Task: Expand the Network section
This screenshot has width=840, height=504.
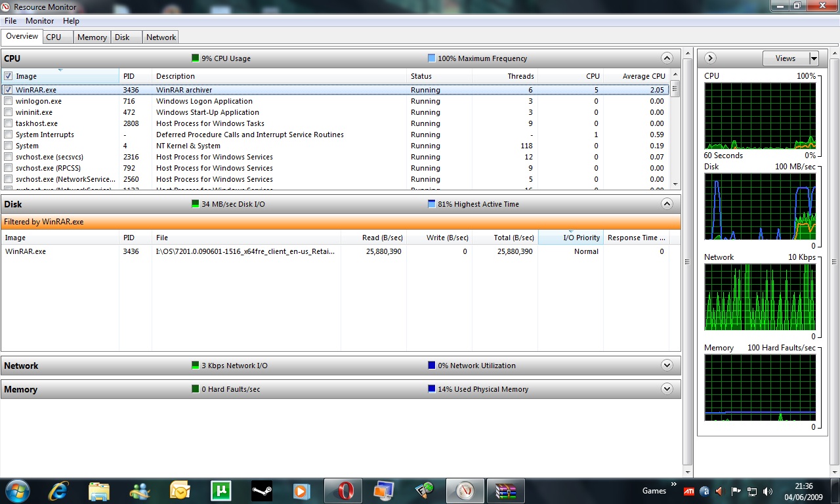Action: [x=667, y=365]
